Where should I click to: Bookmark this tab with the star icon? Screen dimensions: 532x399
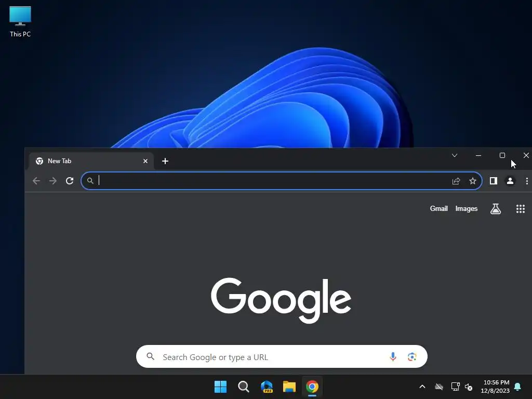pos(473,181)
